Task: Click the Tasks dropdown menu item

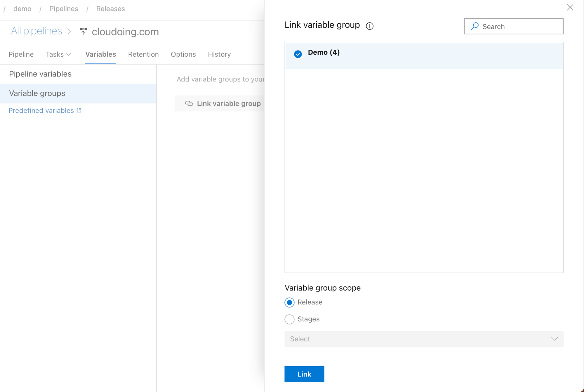Action: click(58, 54)
